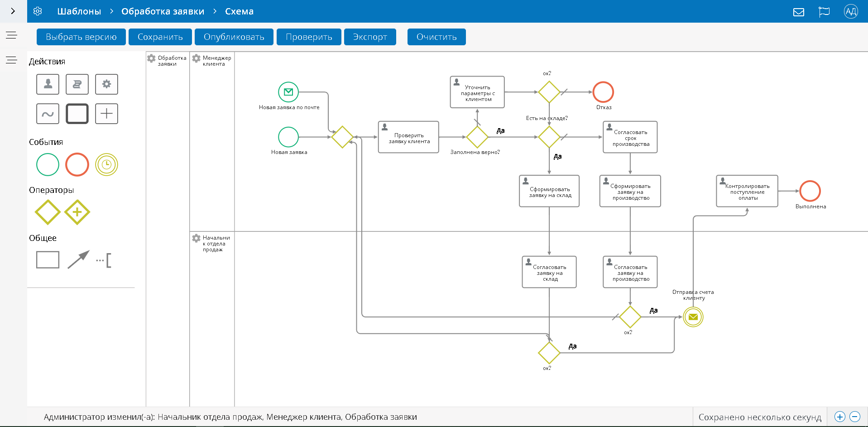Viewport: 868px width, 427px height.
Task: Select the parallel gateway operator icon
Action: coord(77,212)
